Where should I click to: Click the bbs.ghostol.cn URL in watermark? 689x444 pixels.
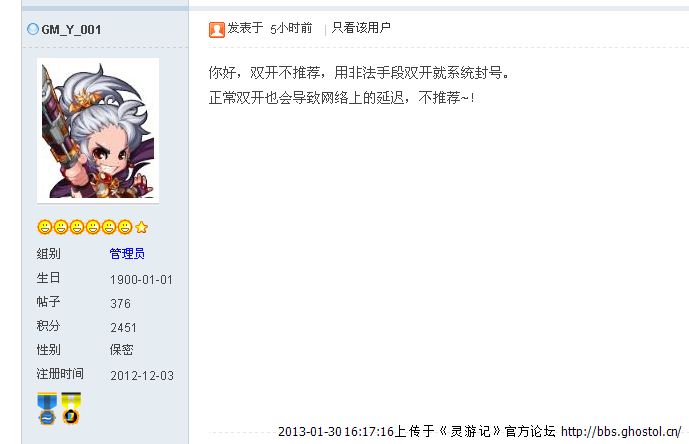tap(621, 432)
